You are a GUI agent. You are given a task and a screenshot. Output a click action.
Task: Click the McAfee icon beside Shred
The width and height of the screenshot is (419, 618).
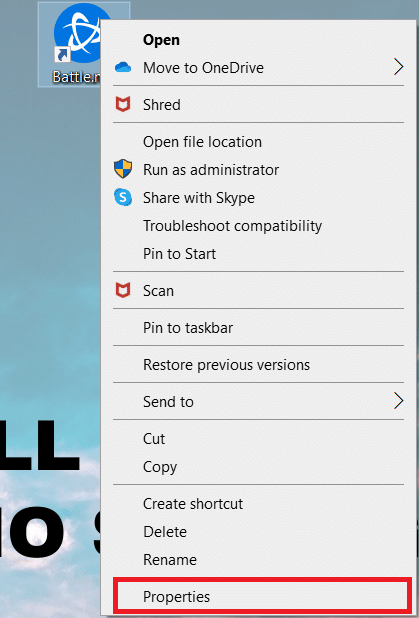(123, 105)
